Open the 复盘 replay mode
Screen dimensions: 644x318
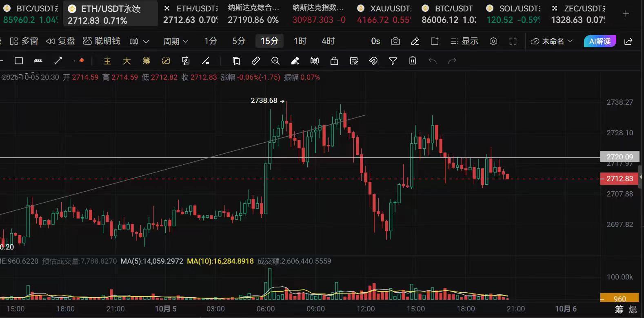click(x=60, y=41)
